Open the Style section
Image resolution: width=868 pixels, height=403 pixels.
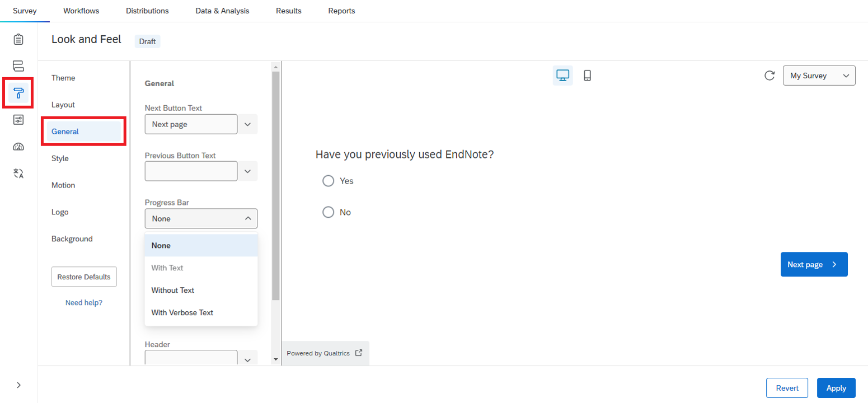[x=60, y=158]
